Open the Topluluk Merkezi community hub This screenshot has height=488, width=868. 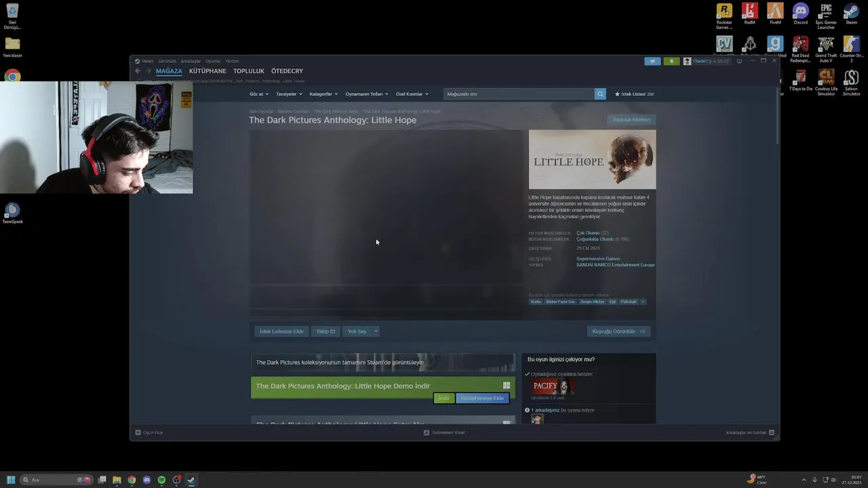click(x=631, y=120)
